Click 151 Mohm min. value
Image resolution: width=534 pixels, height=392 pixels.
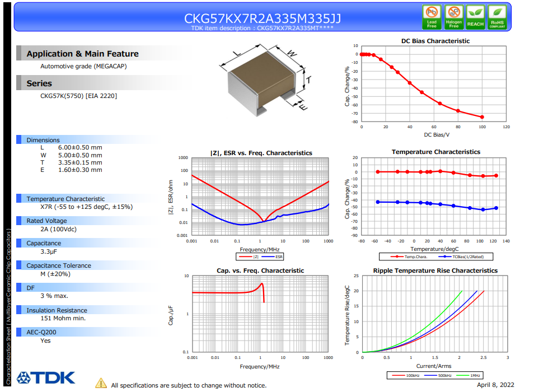pyautogui.click(x=63, y=318)
